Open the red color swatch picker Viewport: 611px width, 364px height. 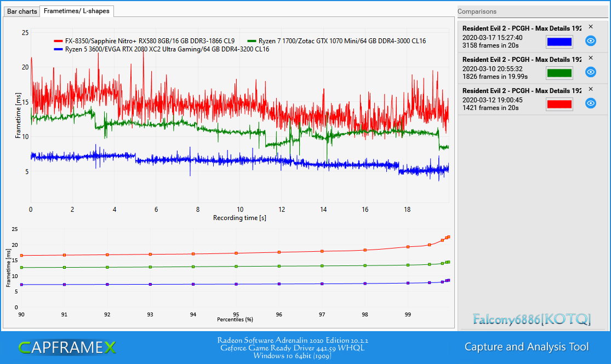pyautogui.click(x=559, y=104)
